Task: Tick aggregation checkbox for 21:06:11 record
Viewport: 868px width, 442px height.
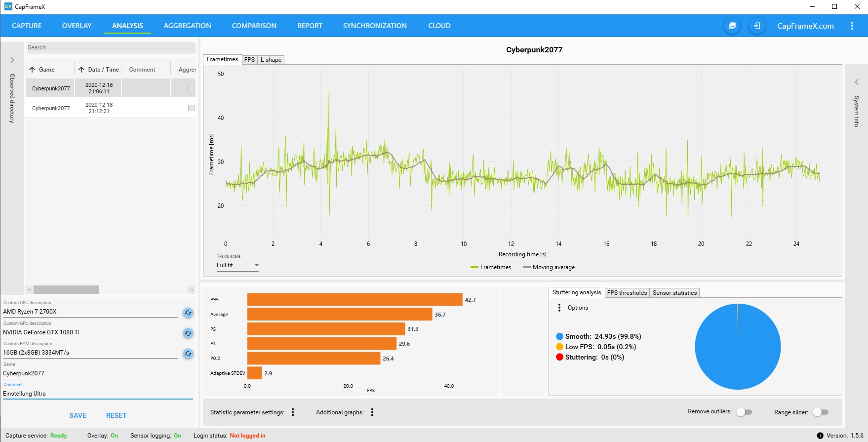Action: coord(192,88)
